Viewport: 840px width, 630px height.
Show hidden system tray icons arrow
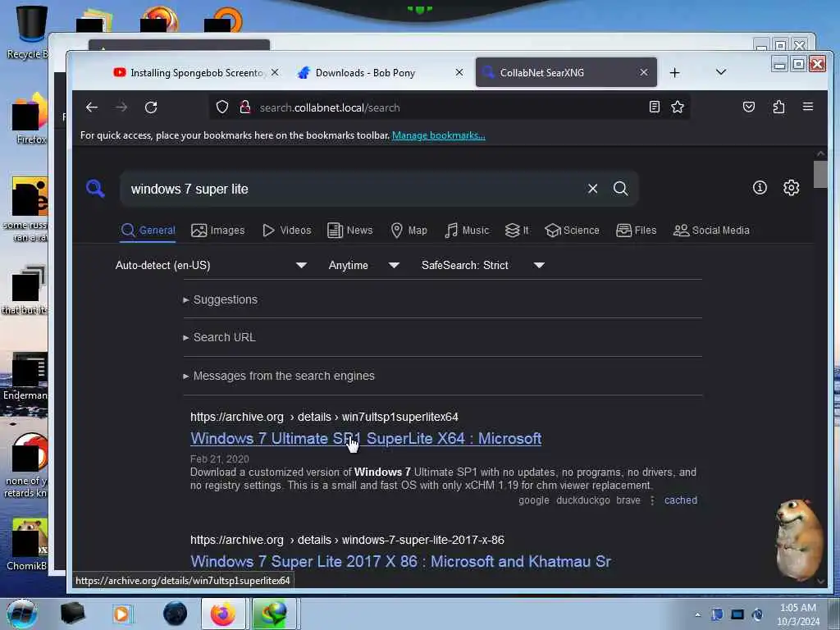pos(697,614)
